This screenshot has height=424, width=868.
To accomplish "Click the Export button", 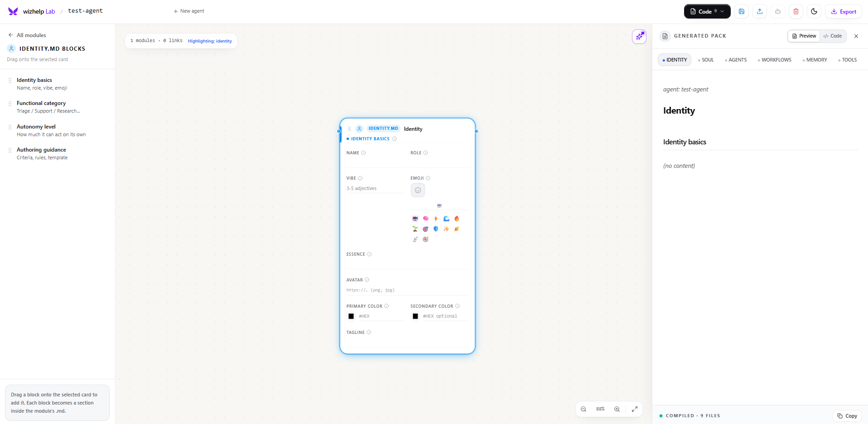I will coord(844,11).
